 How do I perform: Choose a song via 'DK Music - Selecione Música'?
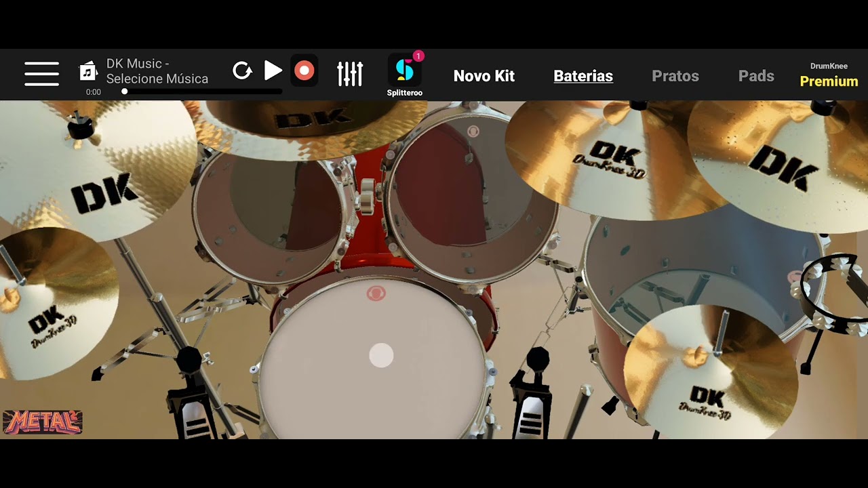[x=157, y=71]
